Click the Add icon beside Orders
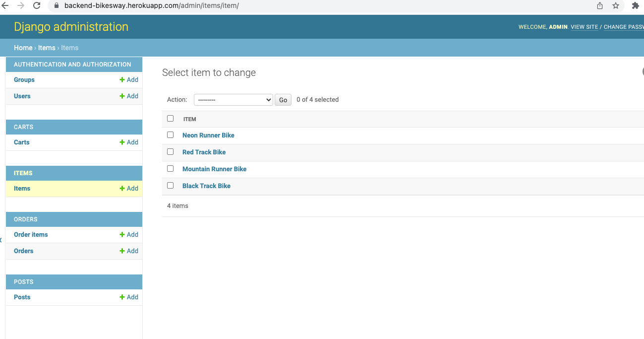This screenshot has height=339, width=644. (x=123, y=251)
